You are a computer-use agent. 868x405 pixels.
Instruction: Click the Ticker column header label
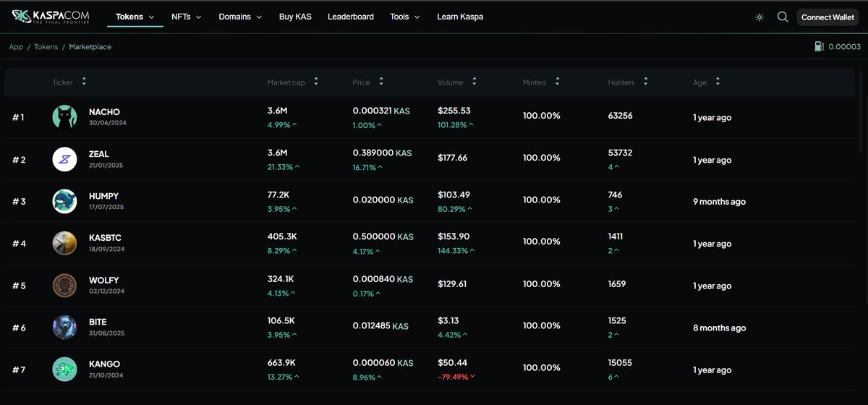click(x=63, y=82)
